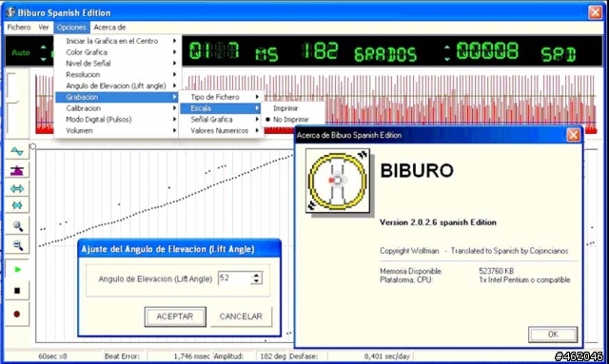609x364 pixels.
Task: Start recording with the red circle button
Action: (x=17, y=314)
